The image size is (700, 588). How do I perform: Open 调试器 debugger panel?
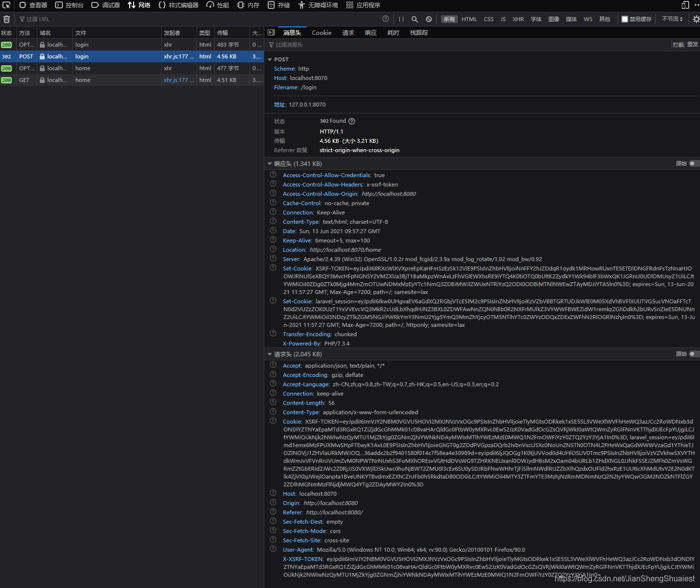(x=106, y=5)
